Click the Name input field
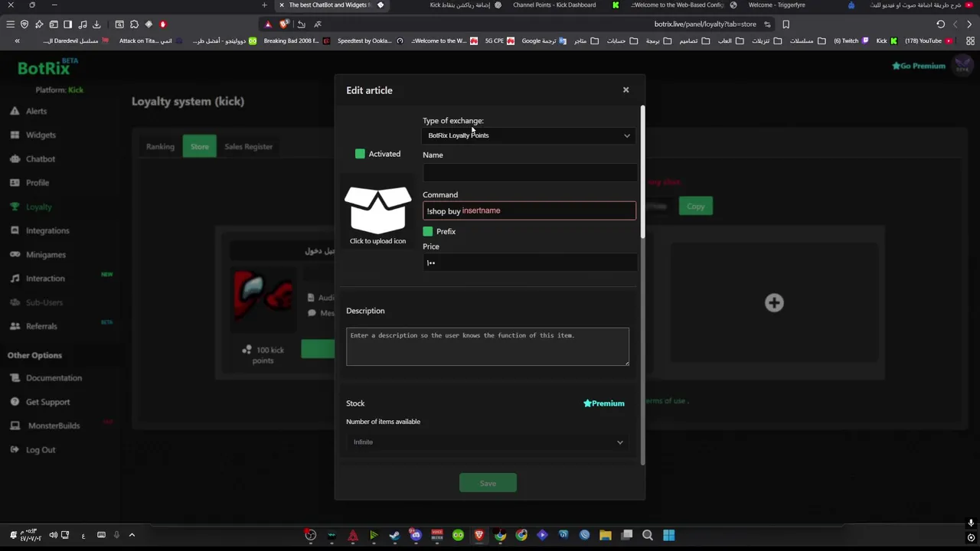The image size is (980, 551). tap(529, 172)
